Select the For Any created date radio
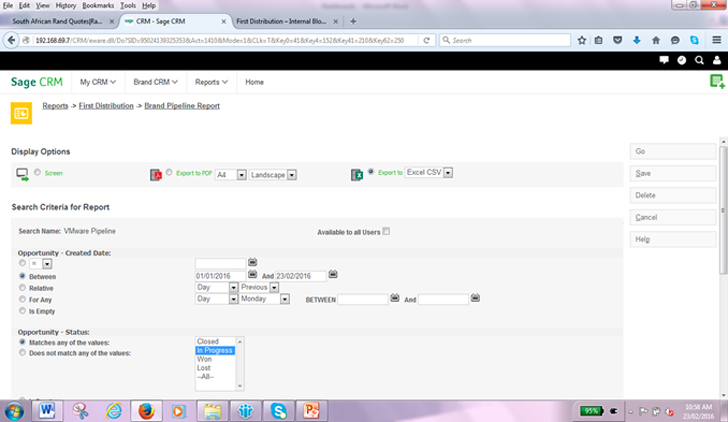728x422 pixels. point(22,299)
